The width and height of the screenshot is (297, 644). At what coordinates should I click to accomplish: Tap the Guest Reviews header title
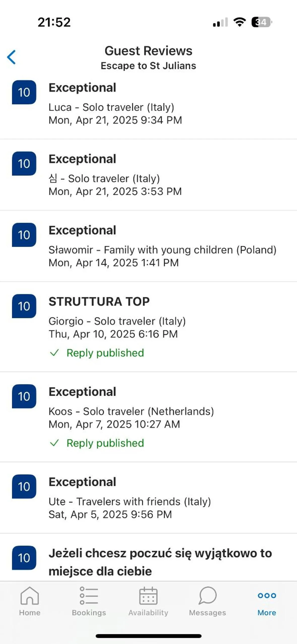148,51
